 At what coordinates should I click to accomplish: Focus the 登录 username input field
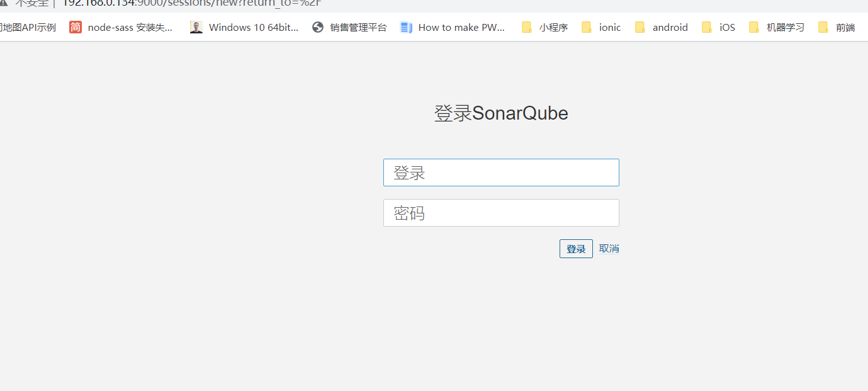click(x=501, y=173)
